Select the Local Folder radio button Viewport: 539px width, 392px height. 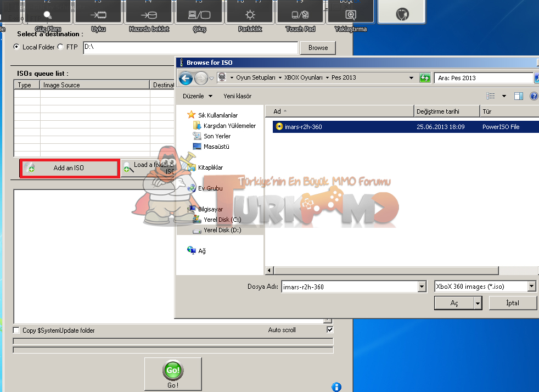(16, 47)
